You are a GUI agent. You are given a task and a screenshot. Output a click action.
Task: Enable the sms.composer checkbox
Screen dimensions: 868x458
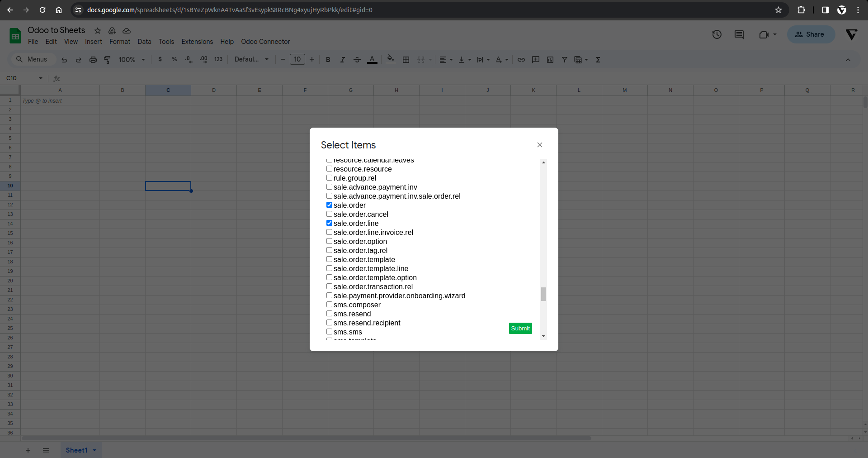(329, 304)
